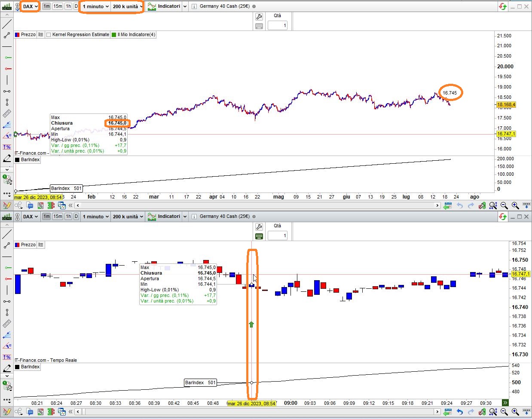Toggle the 1h timeframe in bottom chart
Screen dimensions: 532x419
tap(68, 217)
